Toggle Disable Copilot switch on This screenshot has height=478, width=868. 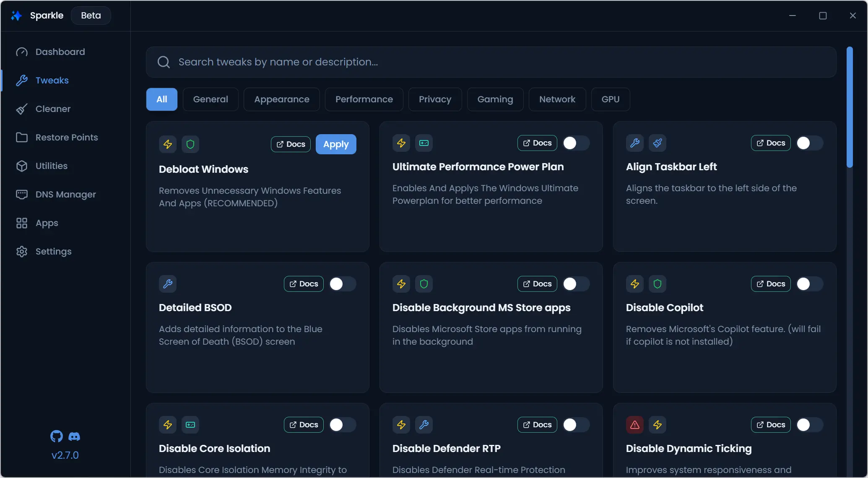pos(809,284)
